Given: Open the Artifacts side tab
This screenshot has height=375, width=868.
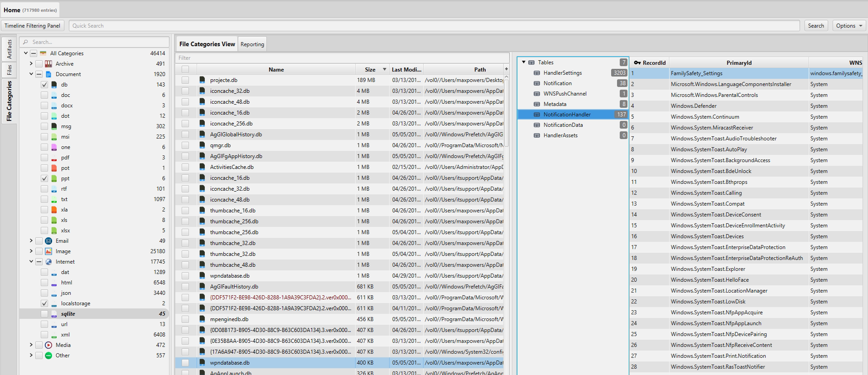Looking at the screenshot, I should tap(9, 49).
